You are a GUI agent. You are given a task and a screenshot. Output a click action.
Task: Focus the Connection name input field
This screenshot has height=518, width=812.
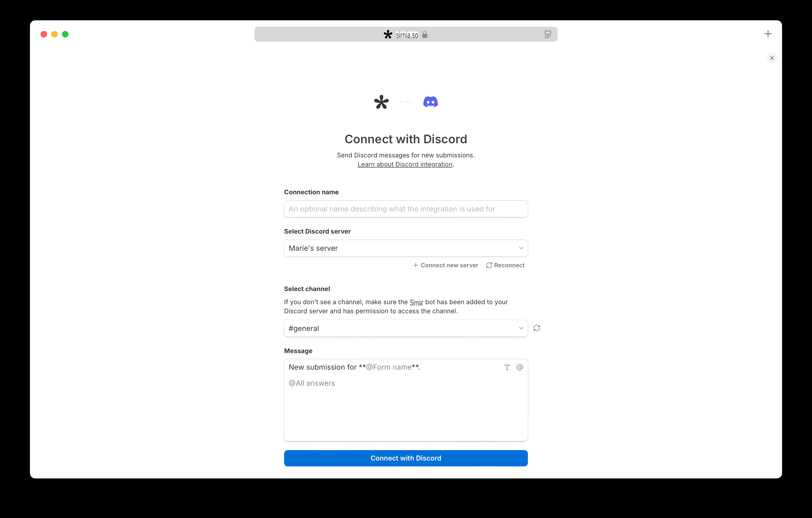[x=406, y=209]
